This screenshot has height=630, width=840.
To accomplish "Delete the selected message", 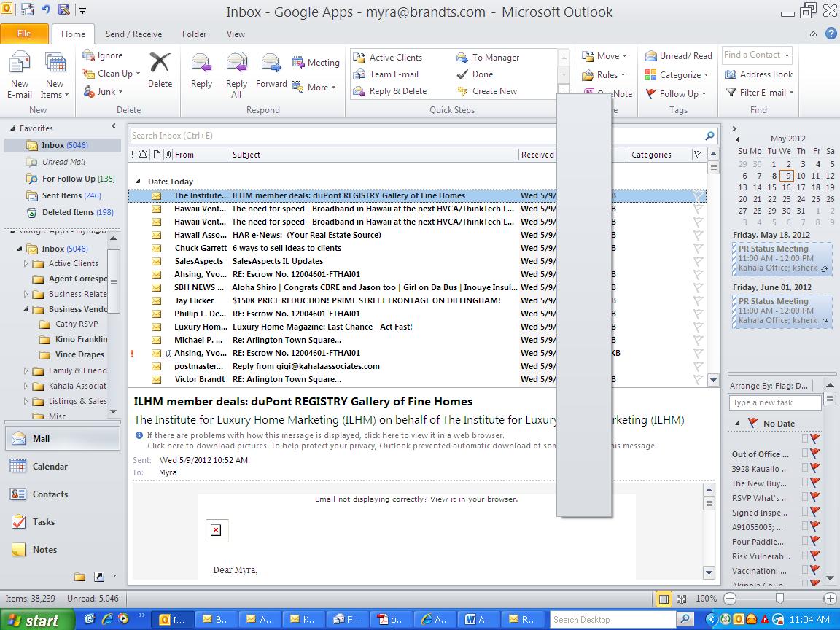I will (x=160, y=73).
